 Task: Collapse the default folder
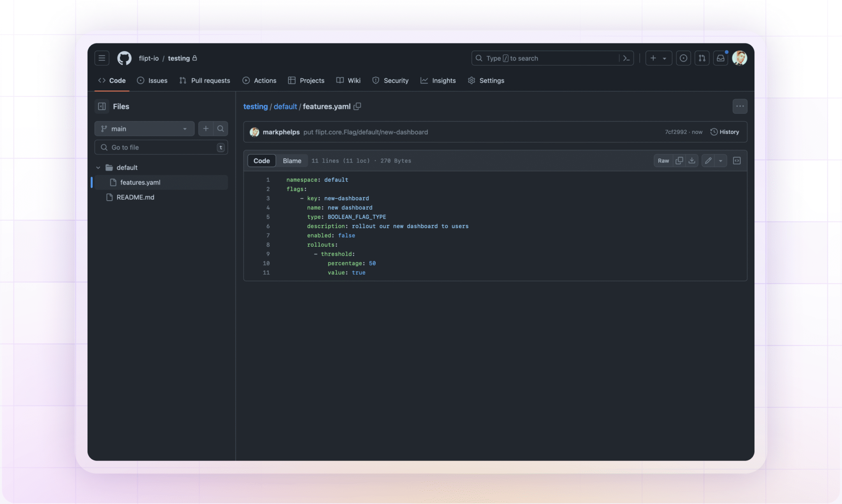[x=98, y=168]
